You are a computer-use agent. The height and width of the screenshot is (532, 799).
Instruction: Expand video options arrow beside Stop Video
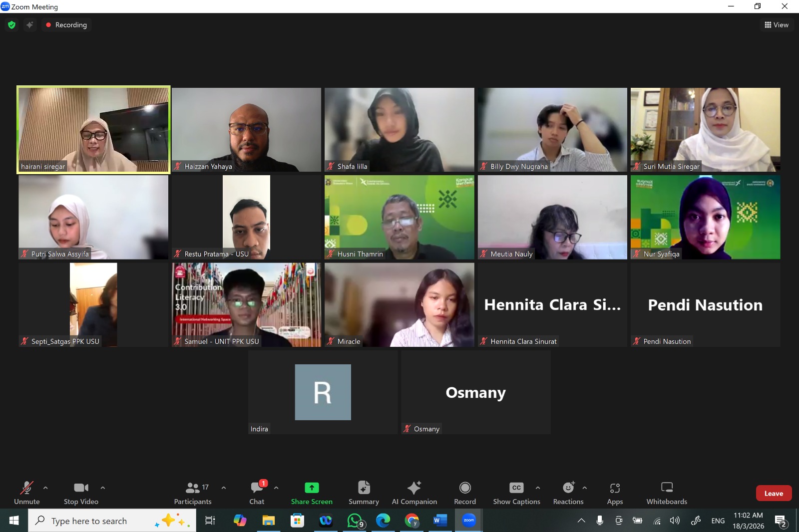pos(103,488)
